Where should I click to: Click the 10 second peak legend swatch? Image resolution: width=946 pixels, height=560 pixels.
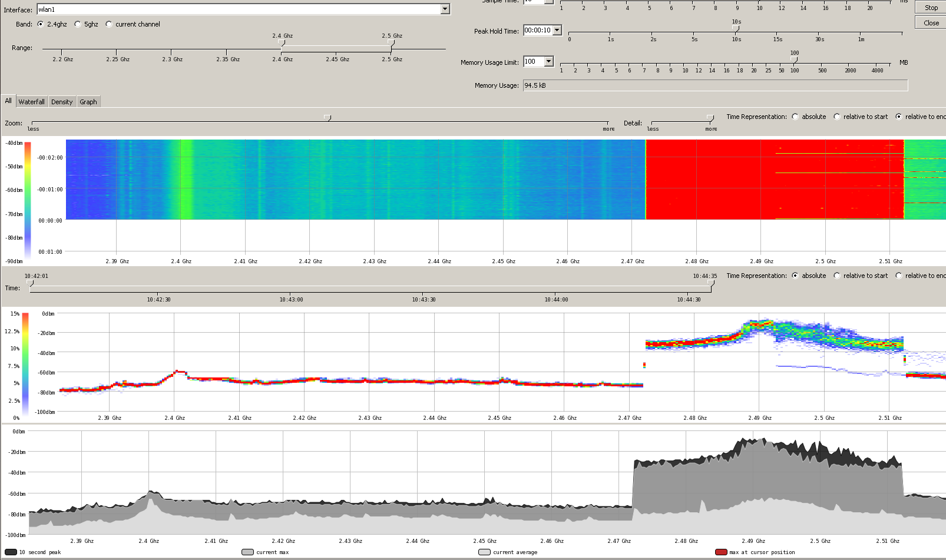[x=11, y=552]
